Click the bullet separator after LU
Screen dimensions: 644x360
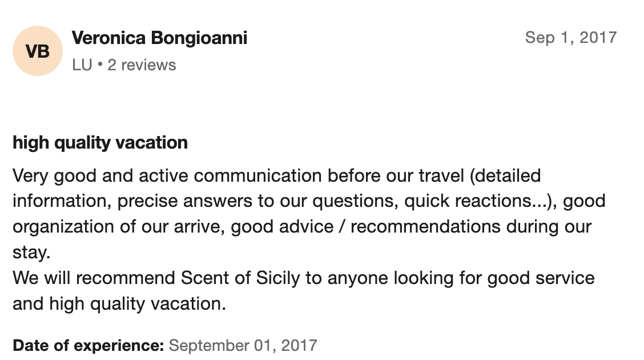[100, 65]
